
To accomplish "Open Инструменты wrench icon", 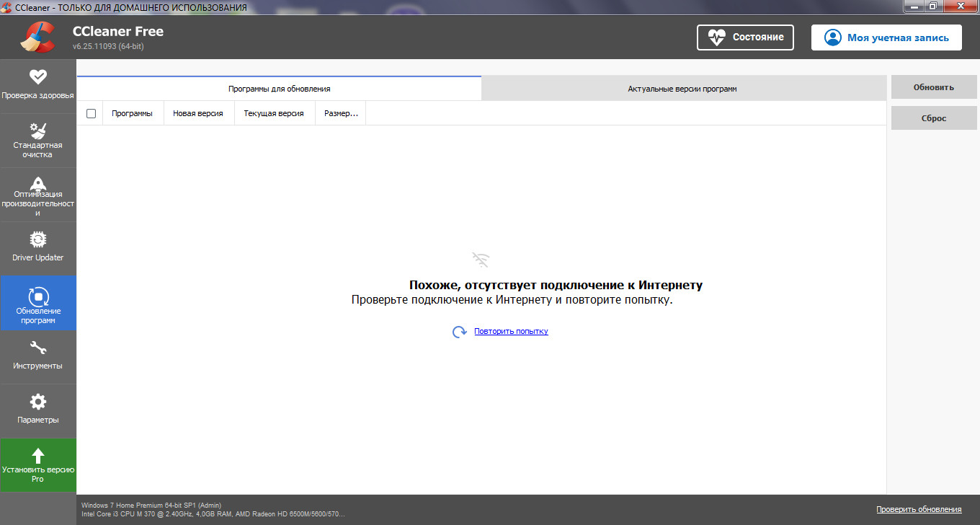I will [x=38, y=348].
